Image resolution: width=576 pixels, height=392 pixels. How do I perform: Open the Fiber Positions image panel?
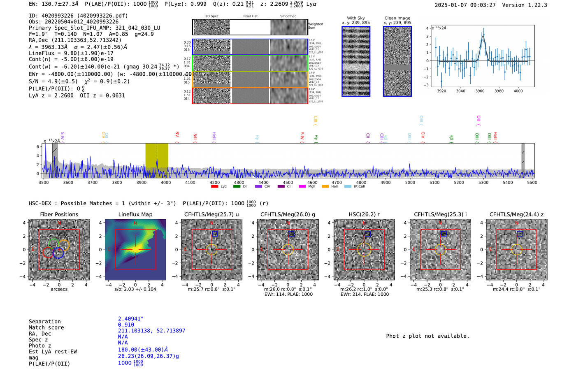click(x=59, y=250)
